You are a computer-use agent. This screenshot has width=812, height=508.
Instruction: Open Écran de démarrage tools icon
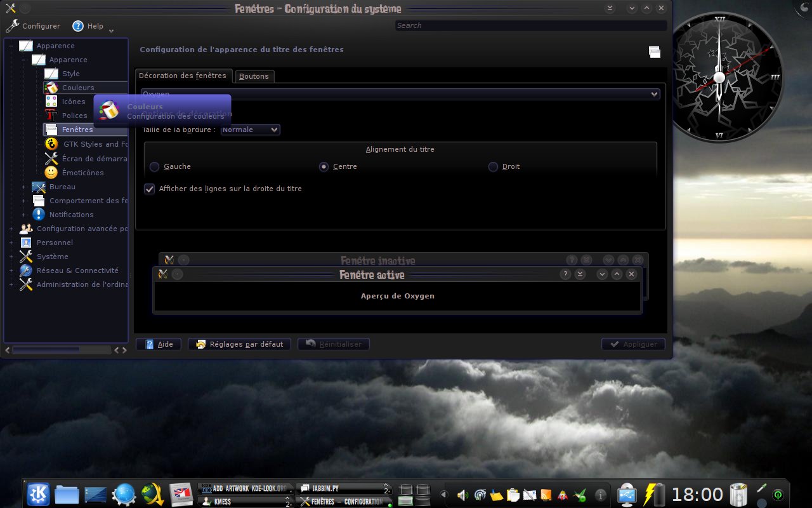(x=51, y=158)
